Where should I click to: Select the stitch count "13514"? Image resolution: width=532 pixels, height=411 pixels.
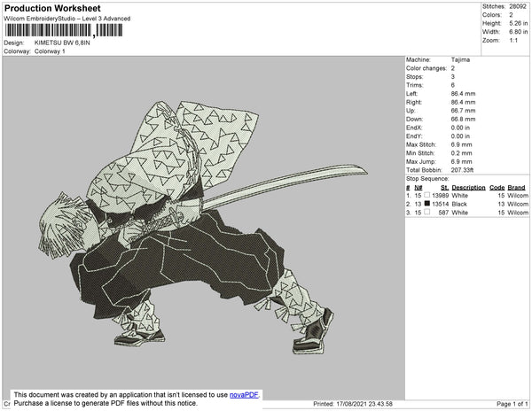(440, 204)
